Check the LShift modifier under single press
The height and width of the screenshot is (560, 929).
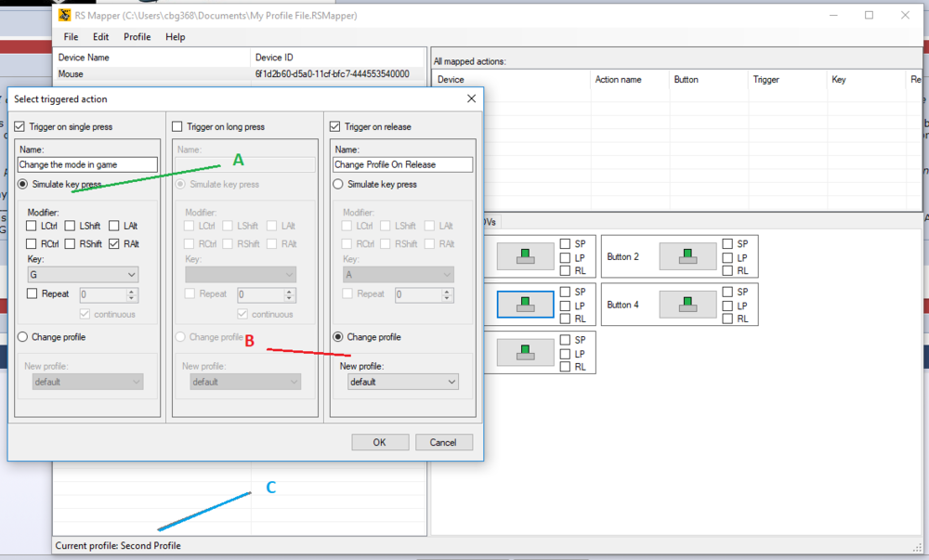tap(70, 226)
